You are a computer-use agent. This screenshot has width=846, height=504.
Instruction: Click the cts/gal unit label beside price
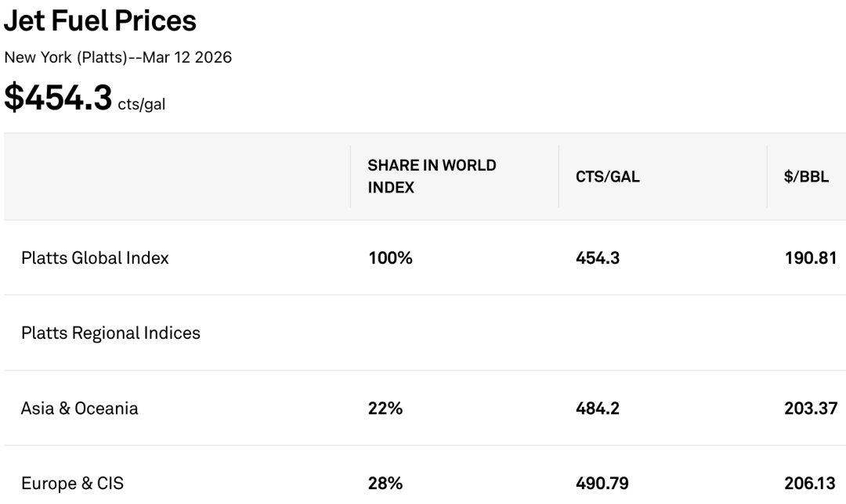click(142, 104)
